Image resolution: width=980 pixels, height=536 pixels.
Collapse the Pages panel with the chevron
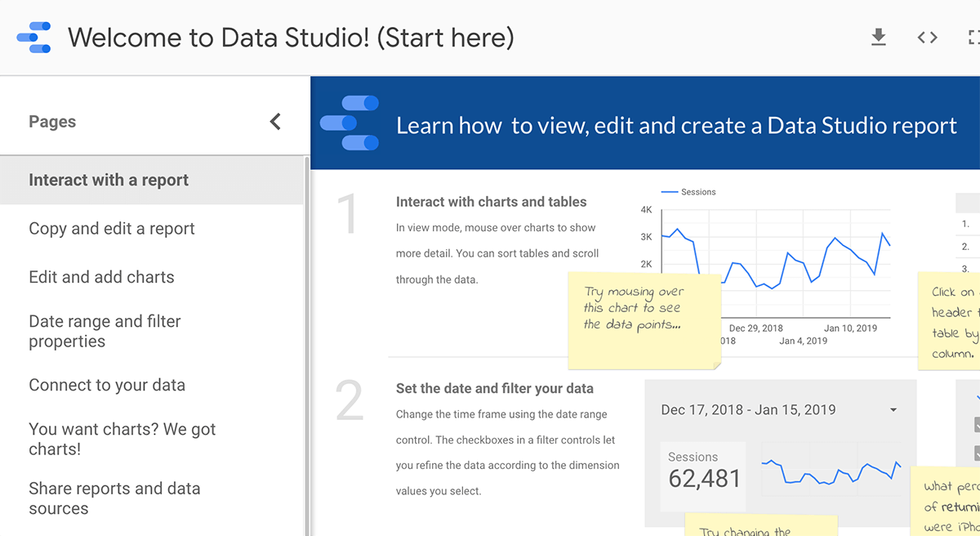point(275,122)
